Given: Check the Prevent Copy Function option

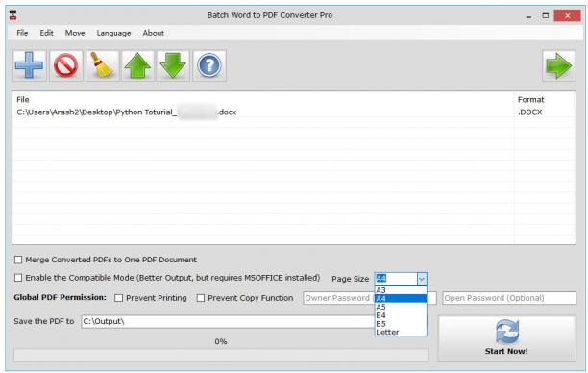Looking at the screenshot, I should tap(201, 298).
